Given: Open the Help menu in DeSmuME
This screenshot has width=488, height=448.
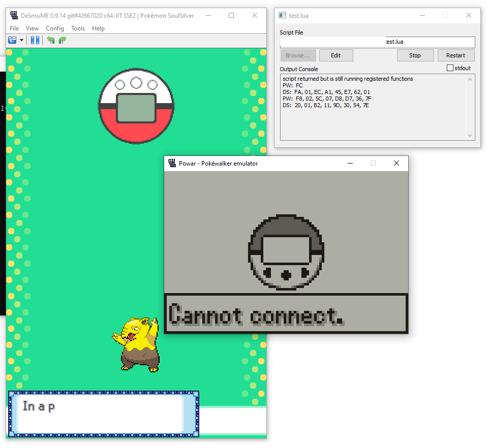Looking at the screenshot, I should coord(98,28).
